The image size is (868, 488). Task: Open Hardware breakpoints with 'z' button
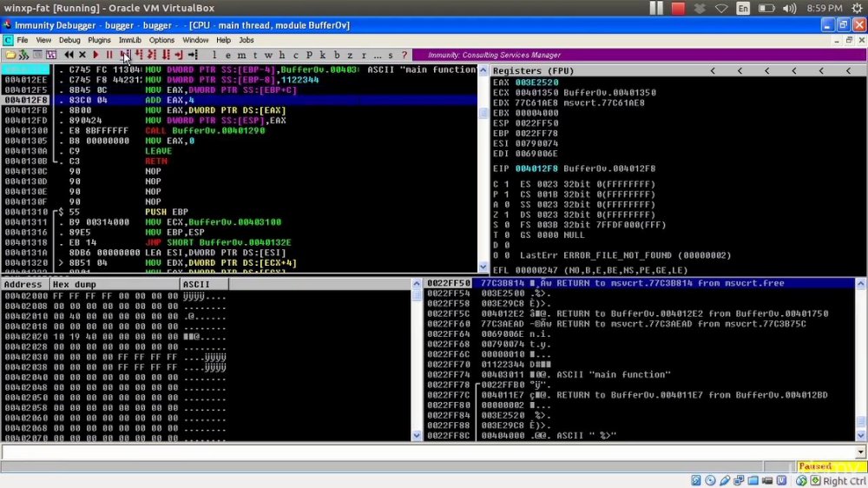click(350, 55)
